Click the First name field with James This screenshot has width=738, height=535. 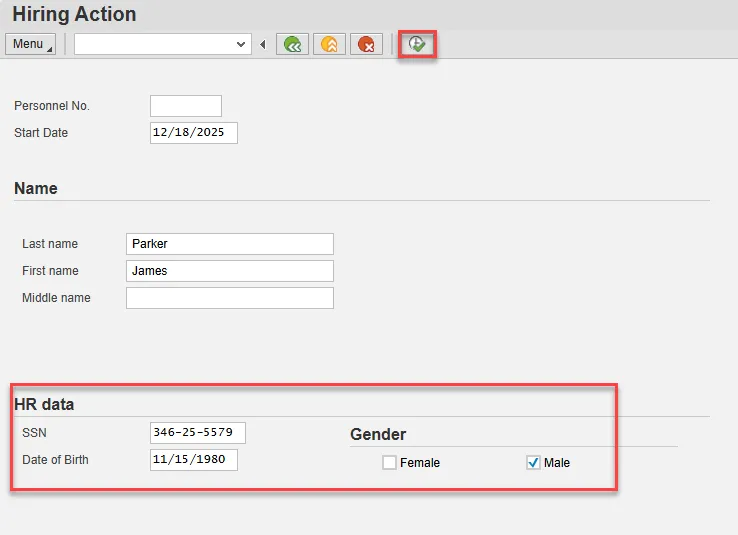[230, 271]
